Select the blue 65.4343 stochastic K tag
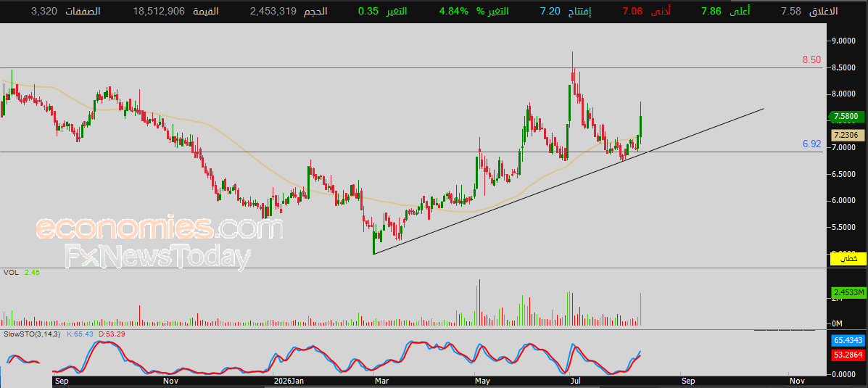This screenshot has width=868, height=388. (848, 340)
